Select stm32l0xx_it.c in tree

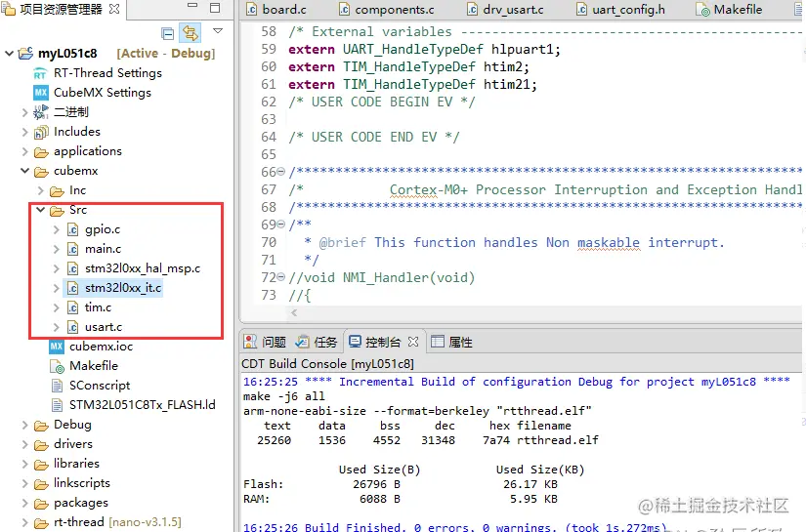click(123, 288)
